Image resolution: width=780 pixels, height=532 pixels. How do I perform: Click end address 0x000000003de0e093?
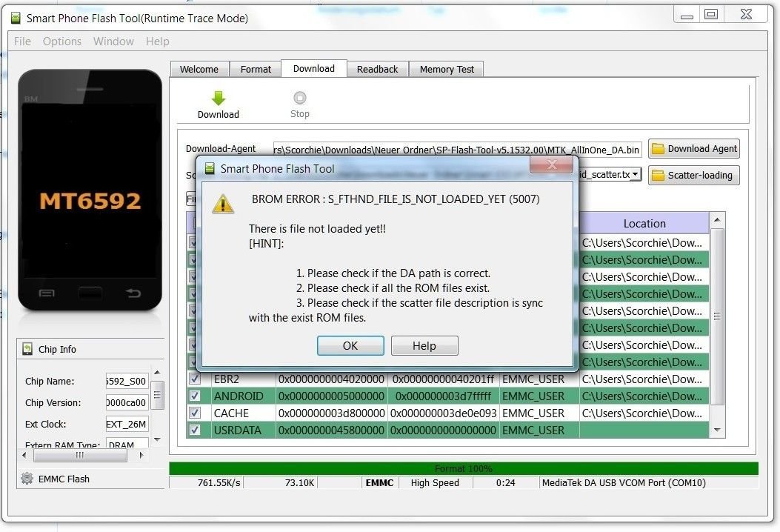(x=443, y=413)
